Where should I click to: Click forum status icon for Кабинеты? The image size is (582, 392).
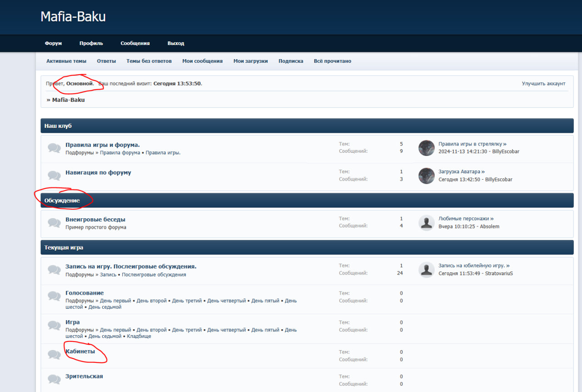54,355
